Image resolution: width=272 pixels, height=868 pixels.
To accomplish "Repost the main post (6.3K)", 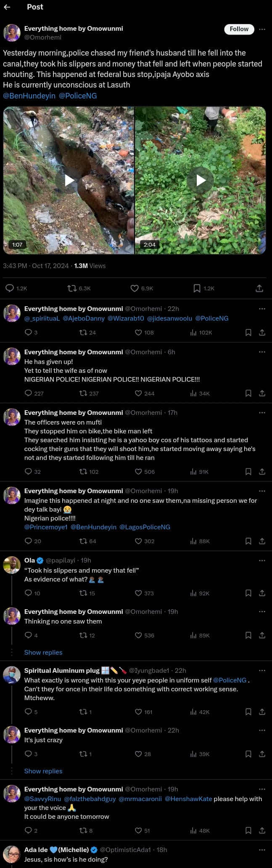I will pos(72,288).
